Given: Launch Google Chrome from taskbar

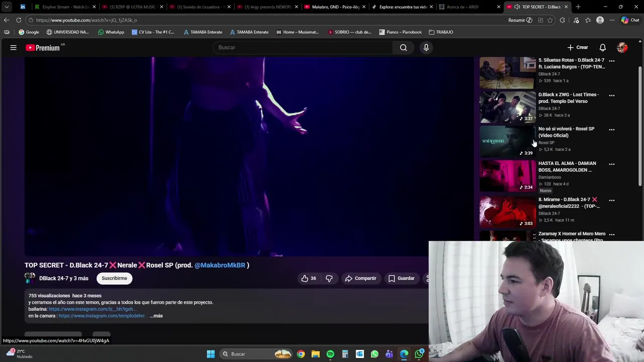Looking at the screenshot, I should point(300,354).
